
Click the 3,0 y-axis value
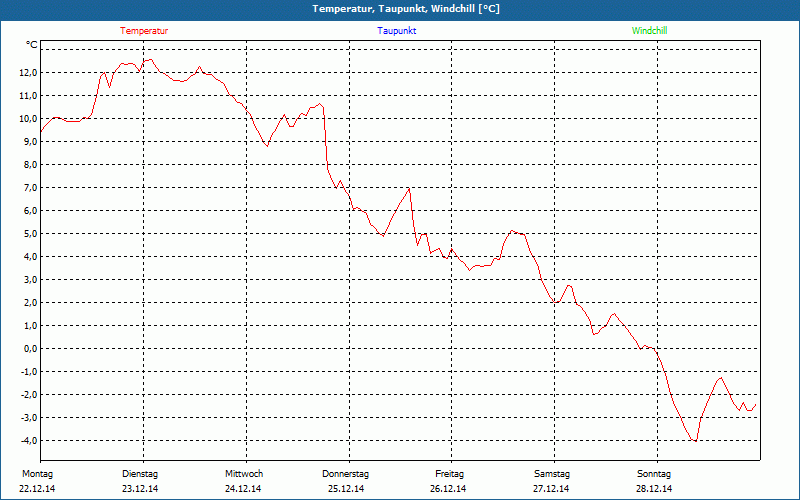30,279
